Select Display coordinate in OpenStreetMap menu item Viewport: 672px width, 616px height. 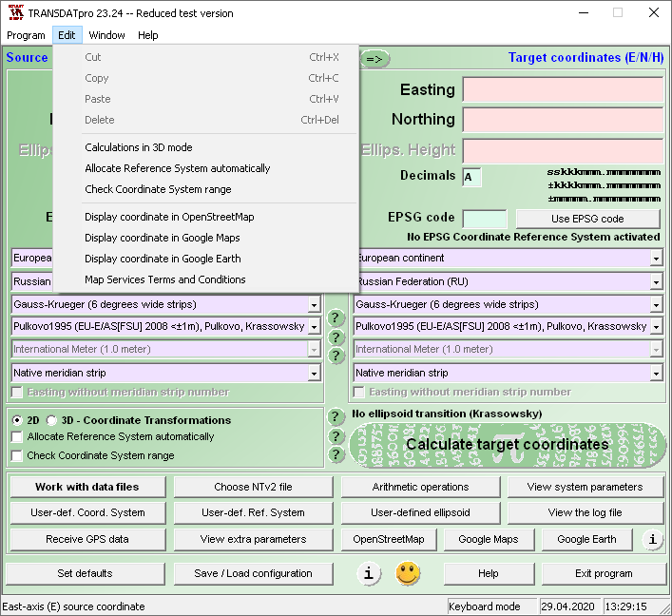pos(205,217)
